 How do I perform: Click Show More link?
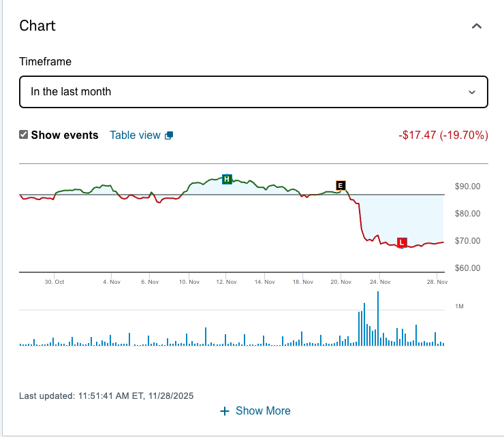263,411
